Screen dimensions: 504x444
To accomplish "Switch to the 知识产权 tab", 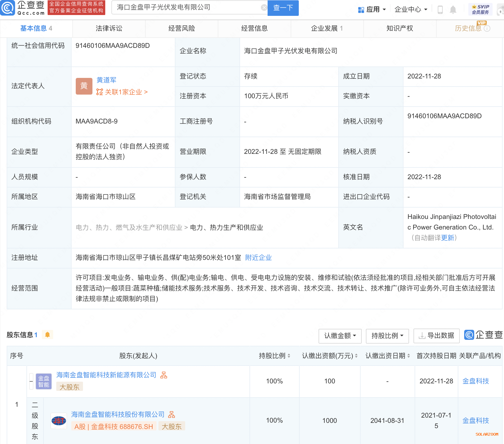I will click(x=400, y=28).
